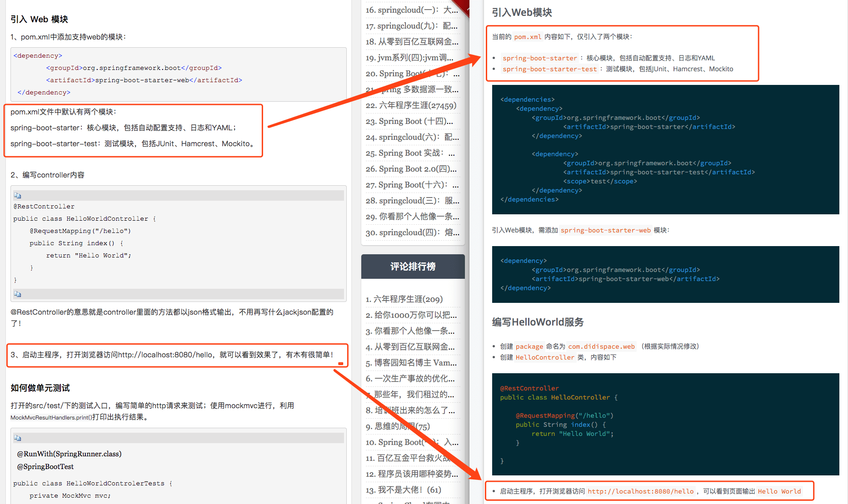
Task: Open comment-ranked post 六年程序生涯(209)
Action: click(x=404, y=299)
